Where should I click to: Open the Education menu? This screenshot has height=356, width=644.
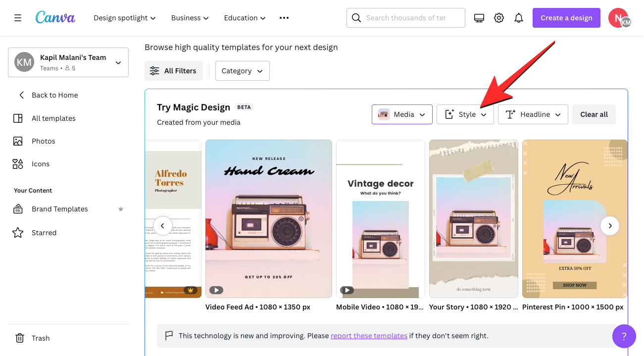coord(245,18)
